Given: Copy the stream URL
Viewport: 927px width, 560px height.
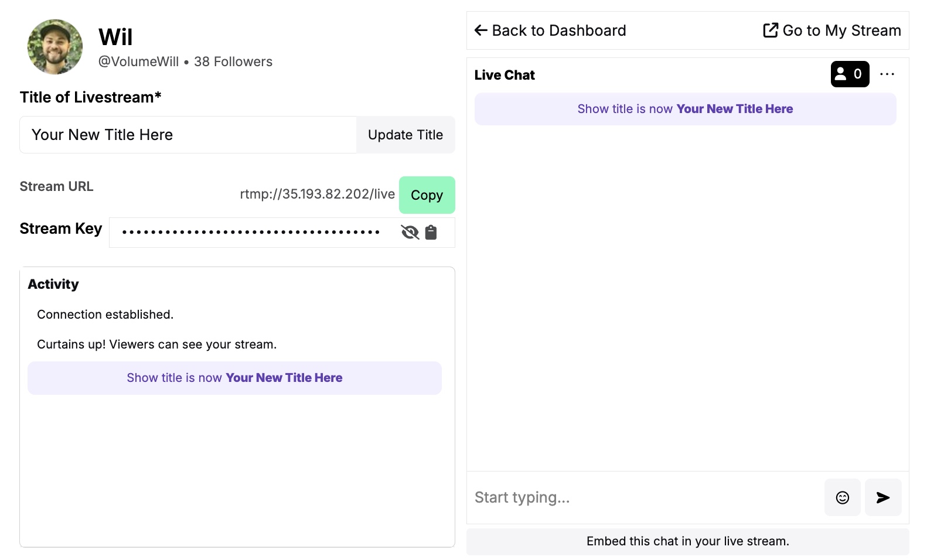Looking at the screenshot, I should (427, 195).
